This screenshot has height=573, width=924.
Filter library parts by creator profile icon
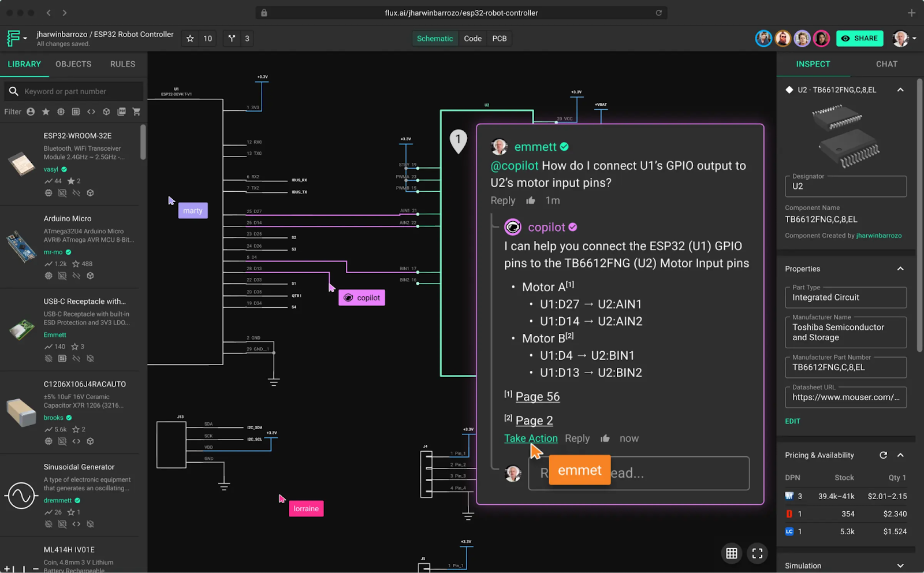30,111
